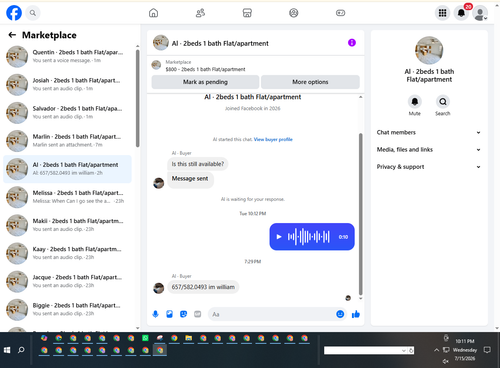Click the microphone voice clip icon
The image size is (500, 368).
[x=155, y=314]
